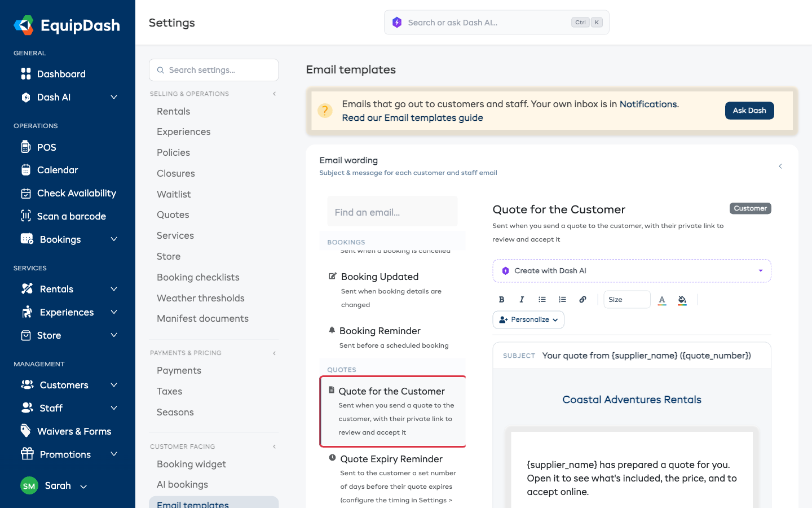Screen dimensions: 812x508
Task: Click the yellow question mark help icon
Action: pos(325,111)
